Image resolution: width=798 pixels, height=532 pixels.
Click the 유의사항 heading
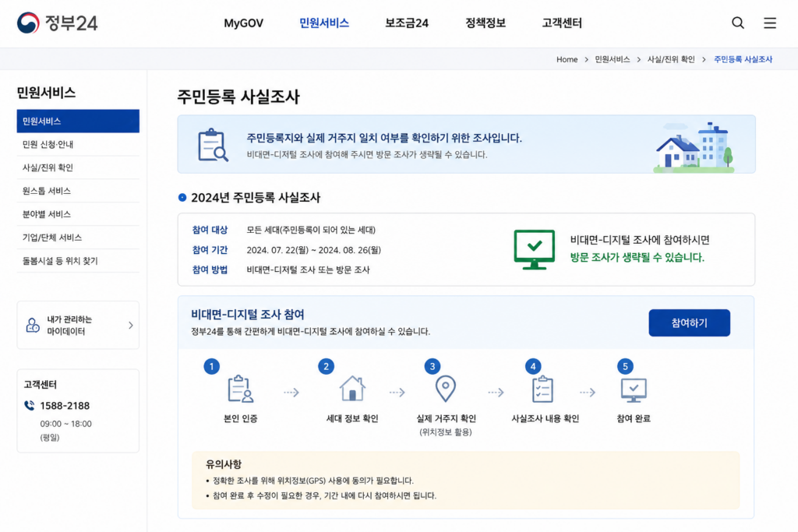[x=224, y=464]
